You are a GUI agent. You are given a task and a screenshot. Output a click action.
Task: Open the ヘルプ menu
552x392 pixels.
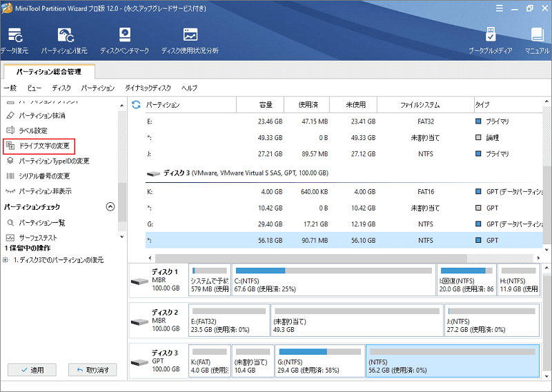pyautogui.click(x=189, y=88)
